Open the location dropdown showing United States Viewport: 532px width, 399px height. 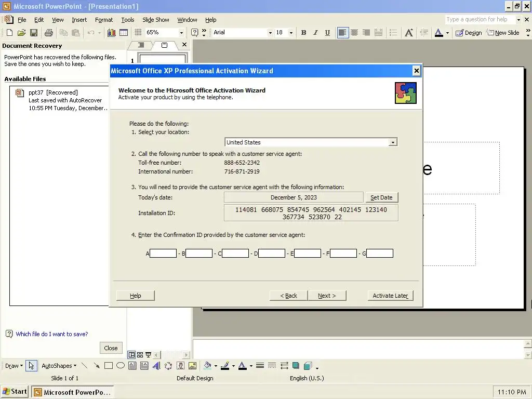393,142
